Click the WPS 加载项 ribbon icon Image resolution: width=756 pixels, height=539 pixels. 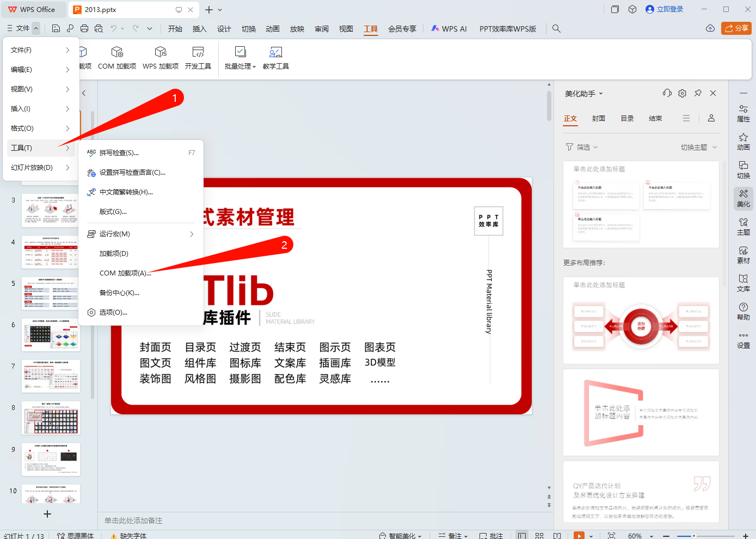pyautogui.click(x=161, y=58)
